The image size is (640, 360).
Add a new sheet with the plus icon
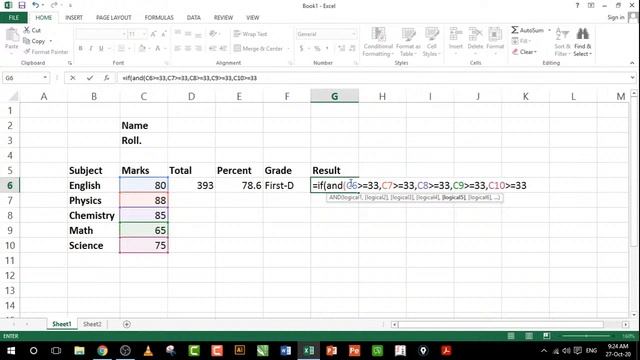(127, 324)
